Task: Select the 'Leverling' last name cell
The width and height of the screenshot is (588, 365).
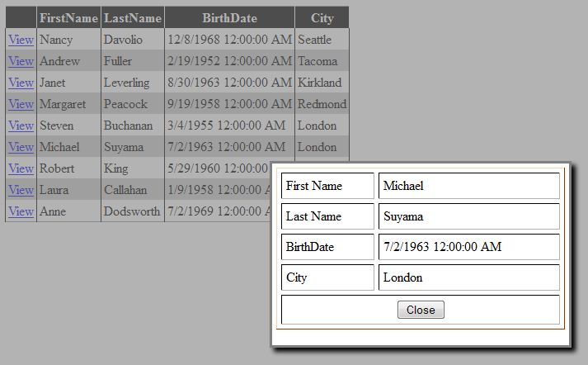Action: click(133, 83)
